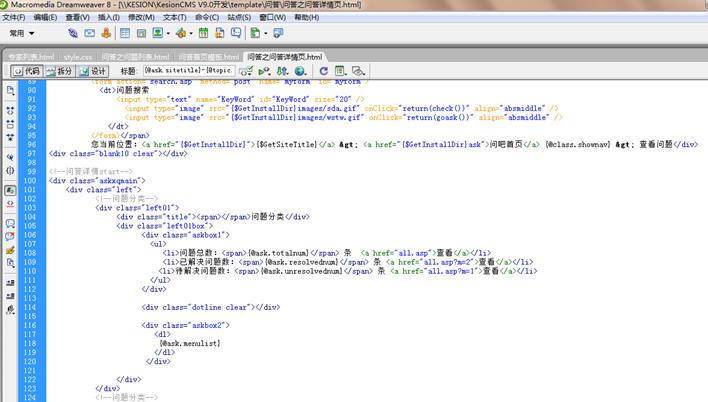This screenshot has height=402, width=708.
Task: Click Preview in Browser globe icon
Action: (300, 71)
